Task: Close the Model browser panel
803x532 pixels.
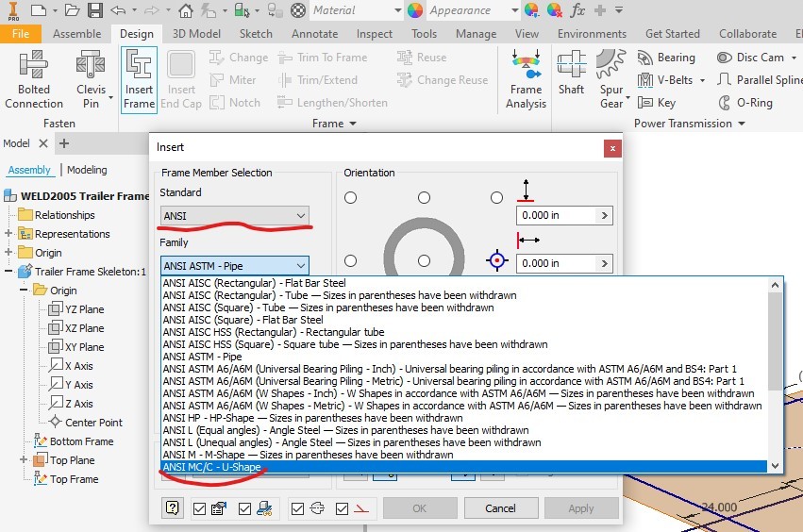Action: pos(43,143)
